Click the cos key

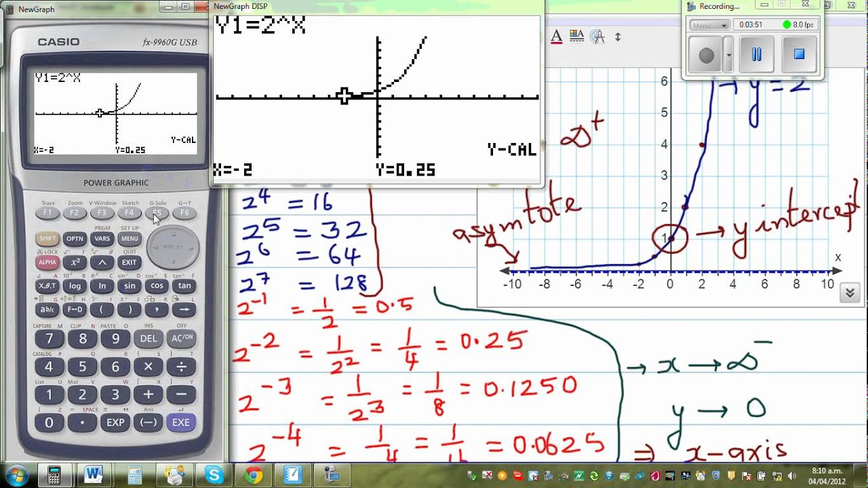tap(157, 286)
